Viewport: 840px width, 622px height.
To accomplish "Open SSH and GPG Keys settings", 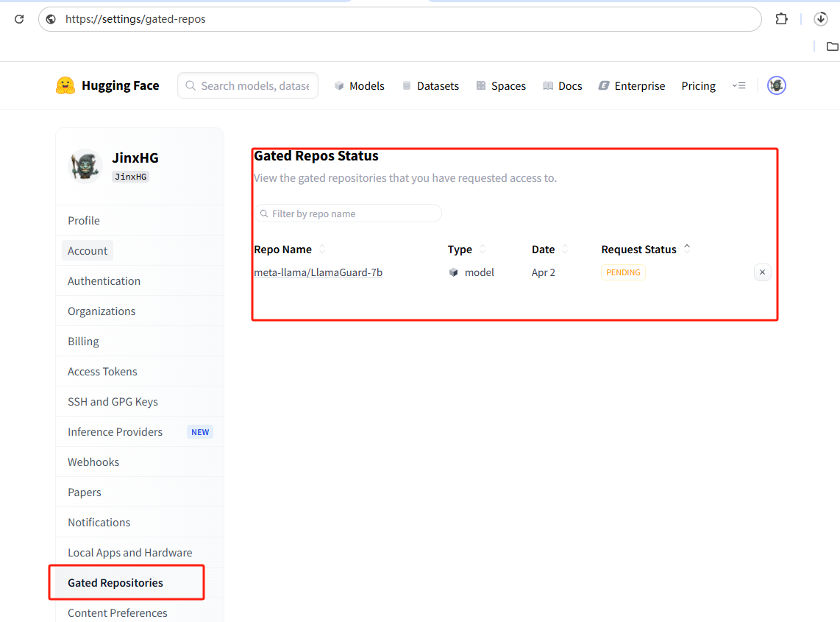I will (x=113, y=402).
